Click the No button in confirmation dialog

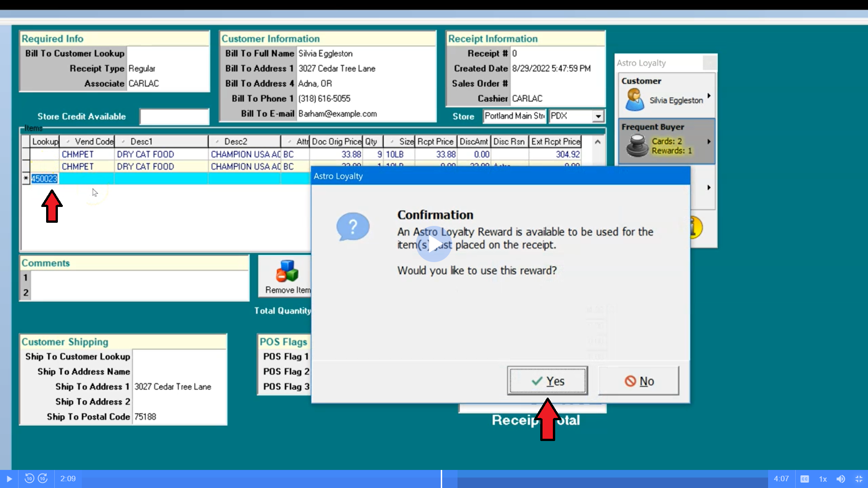coord(638,381)
